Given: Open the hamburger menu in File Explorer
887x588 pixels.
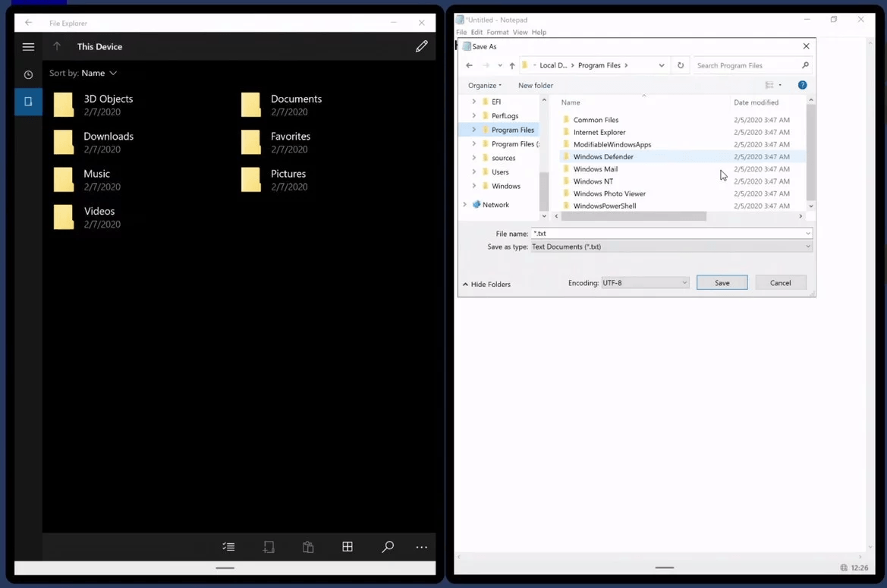Looking at the screenshot, I should tap(28, 47).
